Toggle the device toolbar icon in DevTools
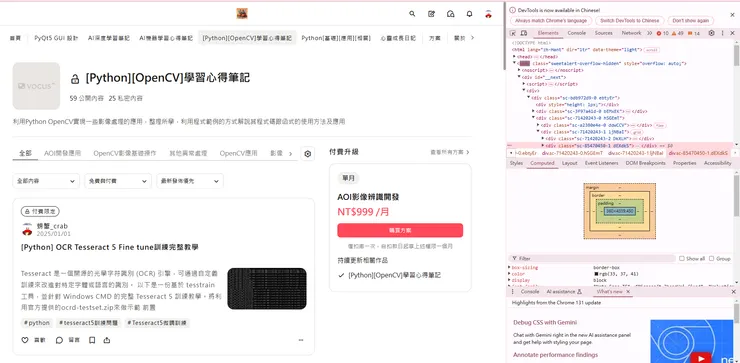This screenshot has width=740, height=363. click(524, 33)
